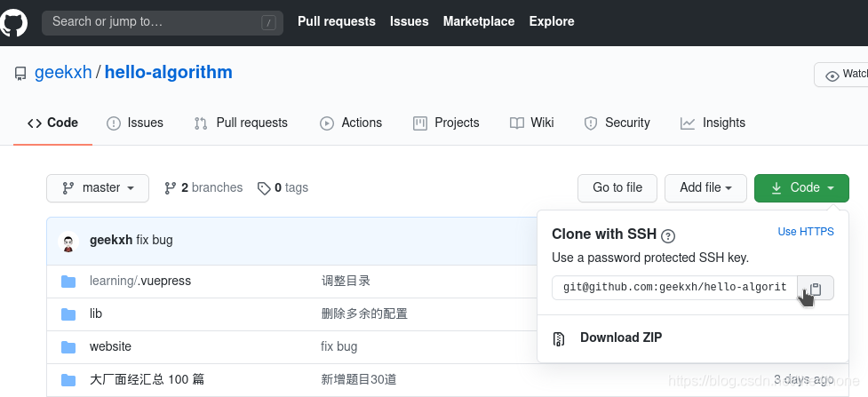The image size is (868, 397).
Task: Open the website folder
Action: [110, 346]
